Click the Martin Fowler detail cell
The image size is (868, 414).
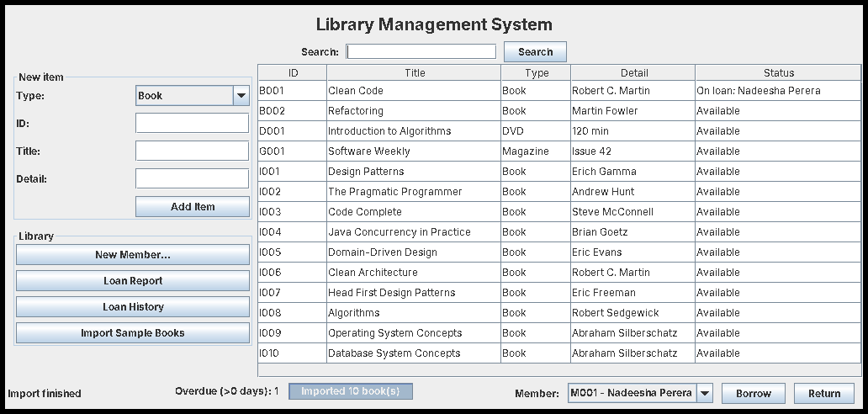coord(633,111)
